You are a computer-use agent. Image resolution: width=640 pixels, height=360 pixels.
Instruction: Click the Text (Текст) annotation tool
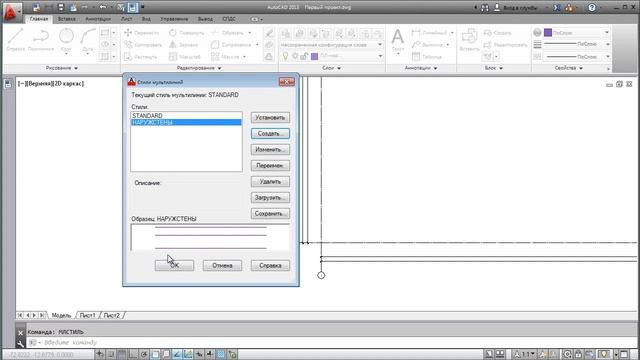pos(398,41)
